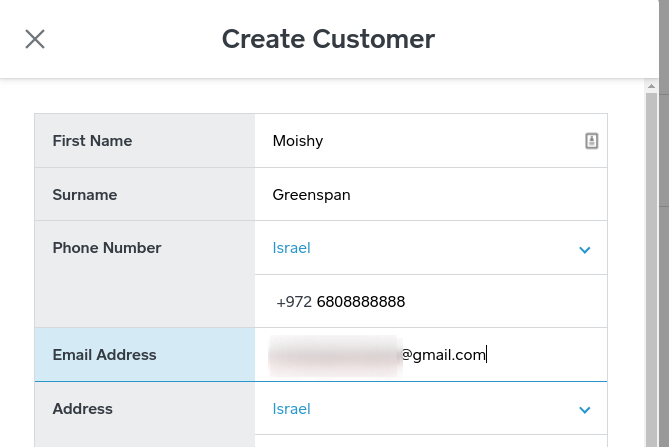The width and height of the screenshot is (669, 447).
Task: Expand the Phone Number country chevron
Action: click(585, 249)
